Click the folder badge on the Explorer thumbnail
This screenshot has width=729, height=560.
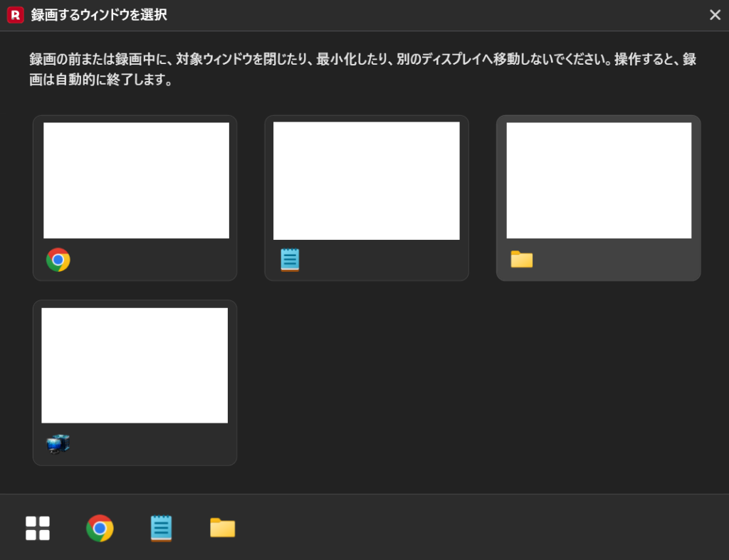pyautogui.click(x=521, y=260)
